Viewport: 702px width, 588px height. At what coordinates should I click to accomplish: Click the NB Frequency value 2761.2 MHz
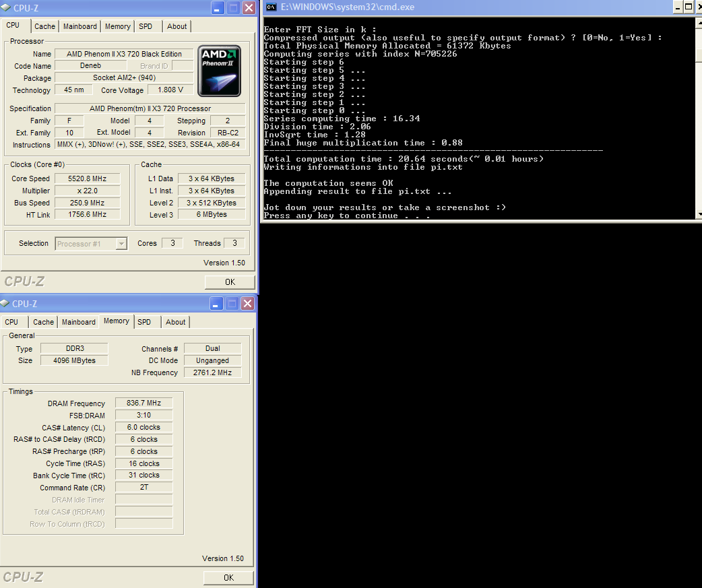tap(213, 372)
